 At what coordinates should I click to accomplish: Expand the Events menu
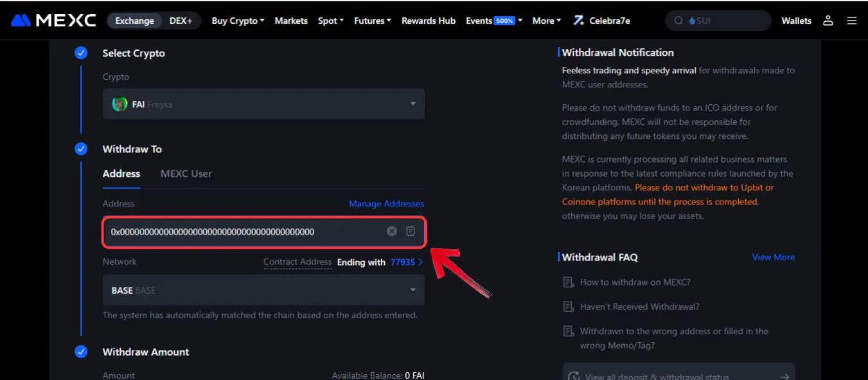point(494,21)
